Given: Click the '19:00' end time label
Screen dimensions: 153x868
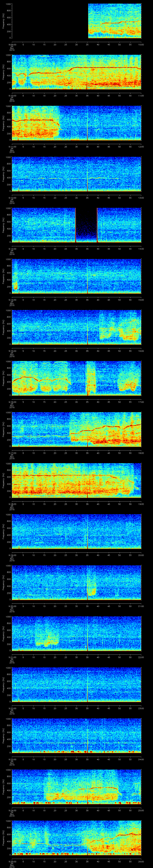Looking at the screenshot, I should point(141,504).
